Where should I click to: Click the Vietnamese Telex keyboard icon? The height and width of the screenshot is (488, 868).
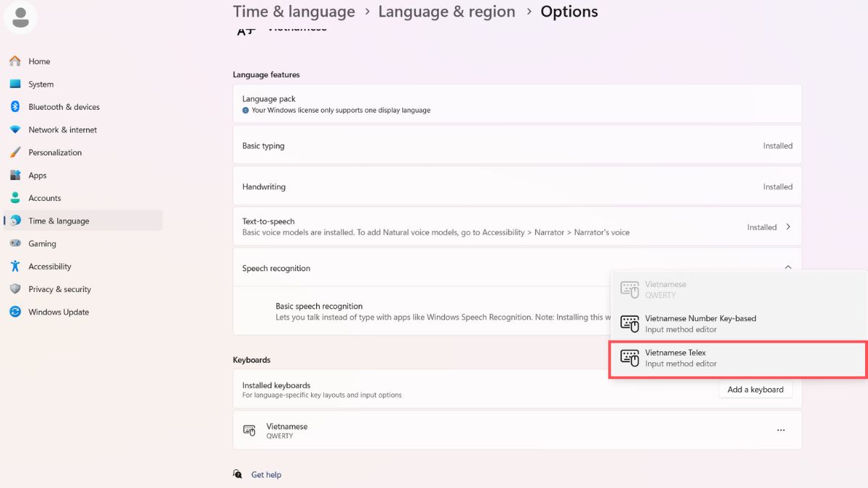(630, 358)
